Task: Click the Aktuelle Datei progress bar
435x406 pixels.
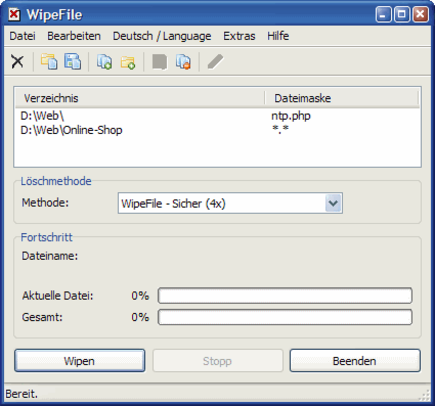Action: pos(285,296)
